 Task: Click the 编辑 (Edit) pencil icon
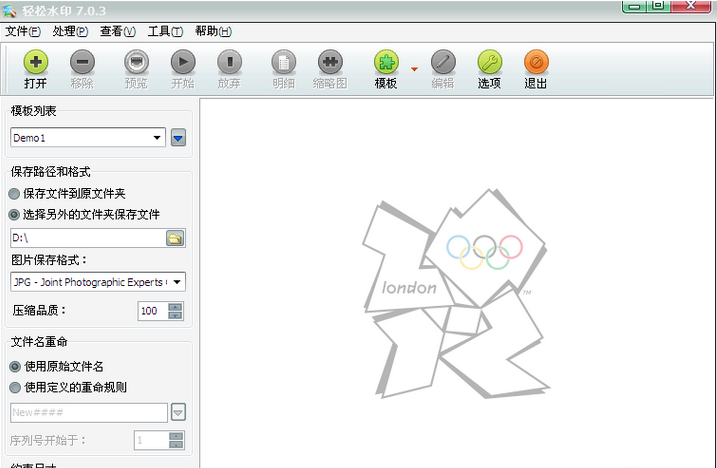[x=443, y=62]
